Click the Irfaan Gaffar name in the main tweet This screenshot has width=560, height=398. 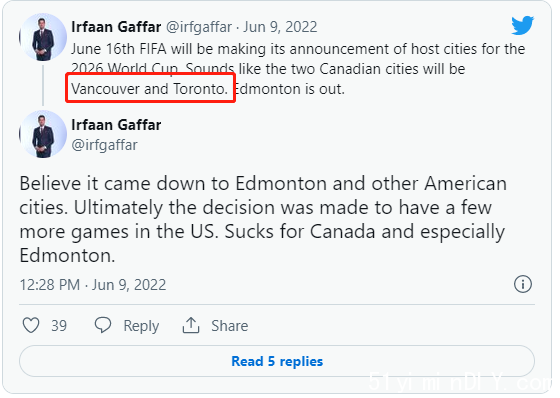[x=116, y=125]
